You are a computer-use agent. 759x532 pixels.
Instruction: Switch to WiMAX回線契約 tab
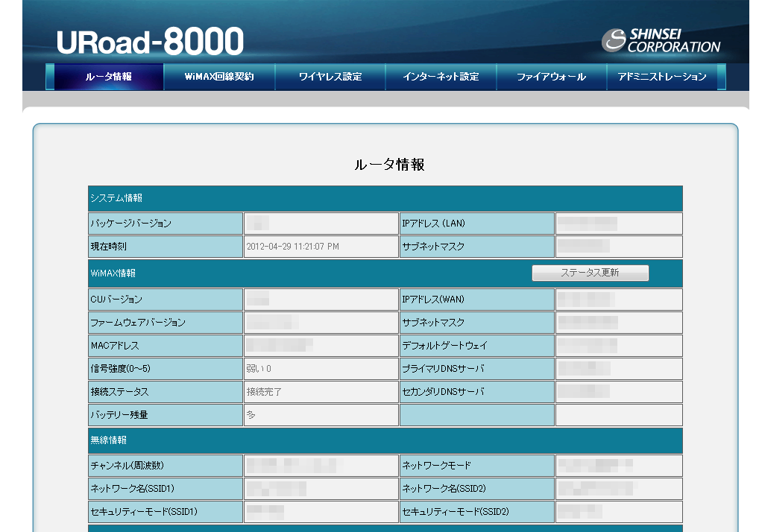pos(219,77)
